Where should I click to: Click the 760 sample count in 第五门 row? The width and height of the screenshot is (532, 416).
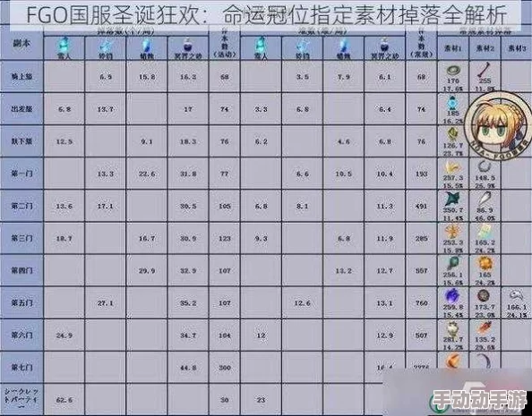point(422,303)
